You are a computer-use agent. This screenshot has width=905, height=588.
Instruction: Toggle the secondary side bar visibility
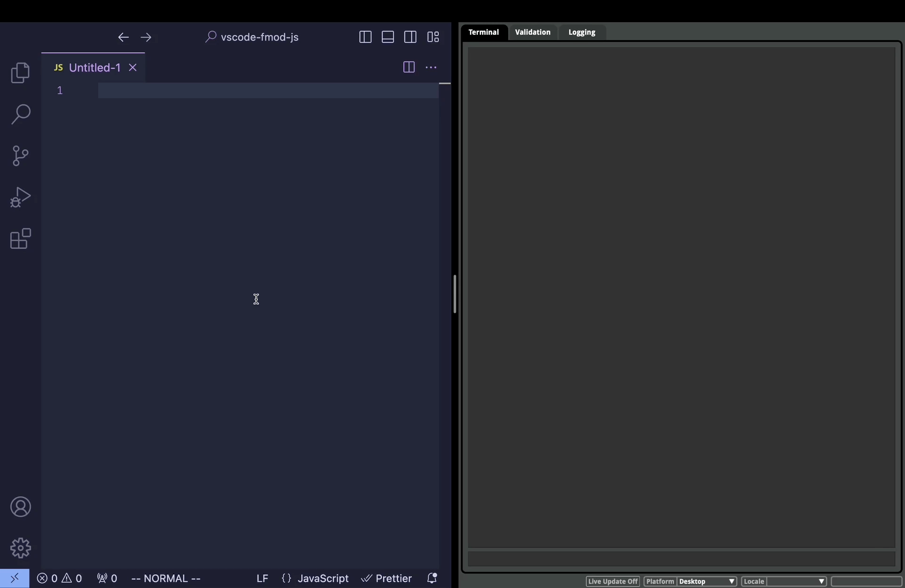pos(410,37)
